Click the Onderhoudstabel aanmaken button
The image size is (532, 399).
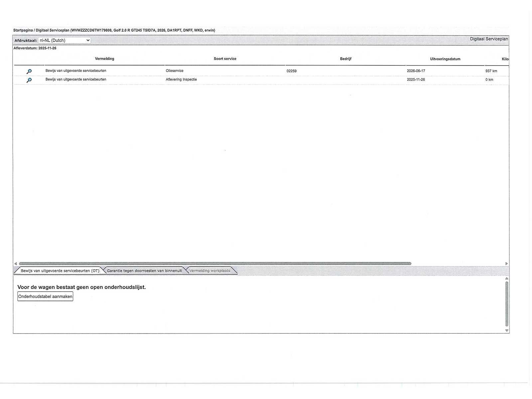coord(45,297)
